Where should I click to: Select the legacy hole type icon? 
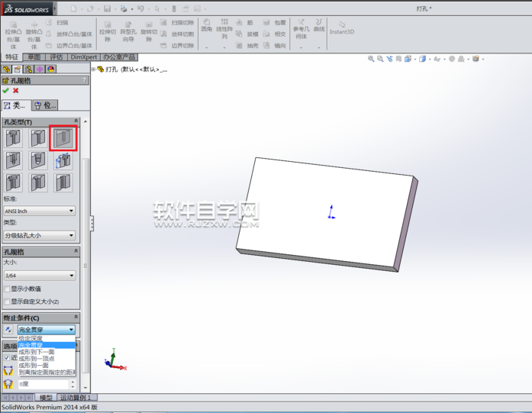(x=63, y=160)
